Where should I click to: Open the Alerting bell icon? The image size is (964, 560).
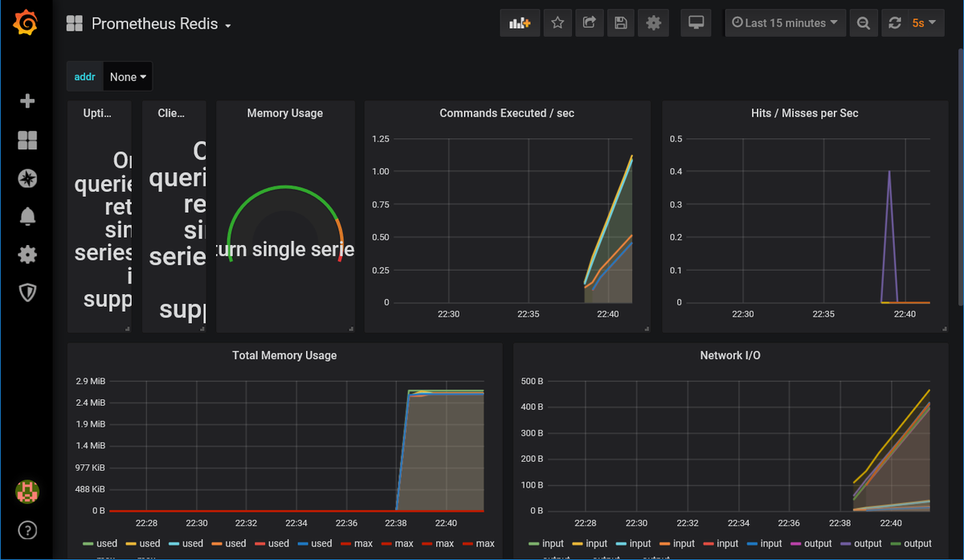tap(27, 217)
